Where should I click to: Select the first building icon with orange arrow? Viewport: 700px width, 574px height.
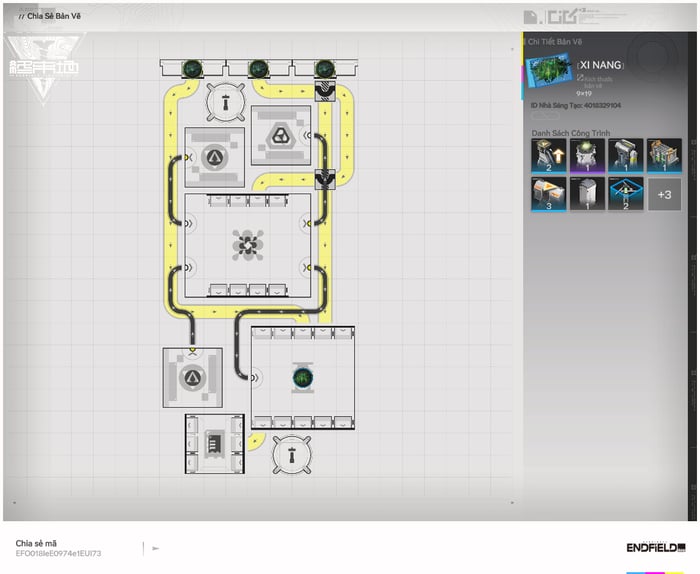tap(547, 156)
